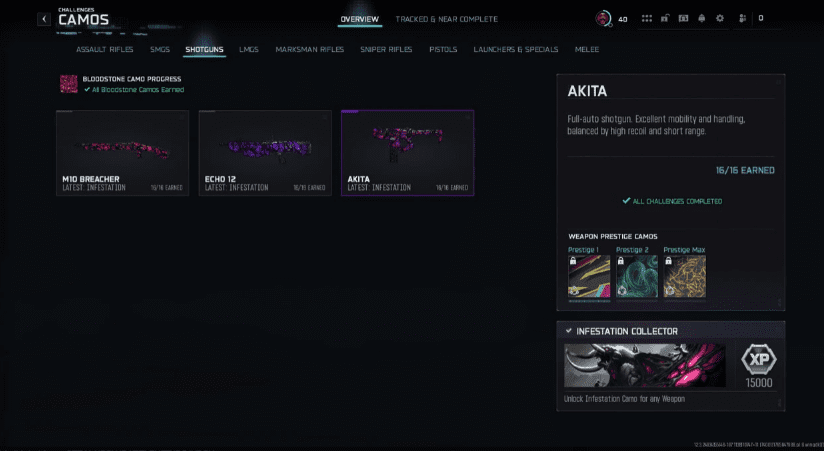Screen dimensions: 824x451
Task: Open the notifications bell
Action: (701, 18)
